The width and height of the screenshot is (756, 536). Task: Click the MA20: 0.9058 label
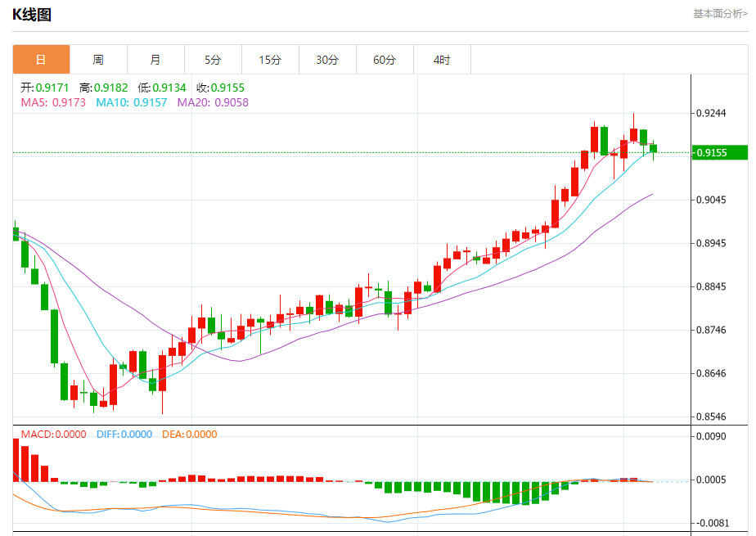[213, 102]
